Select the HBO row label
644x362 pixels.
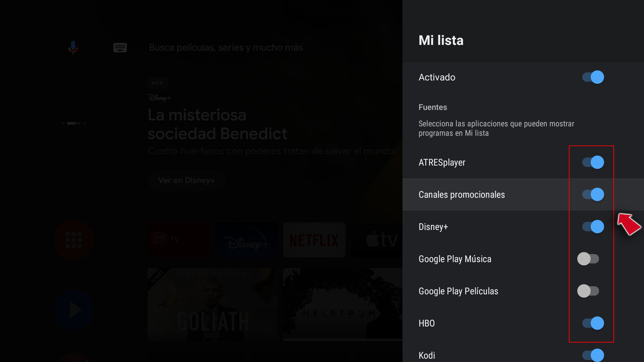427,323
